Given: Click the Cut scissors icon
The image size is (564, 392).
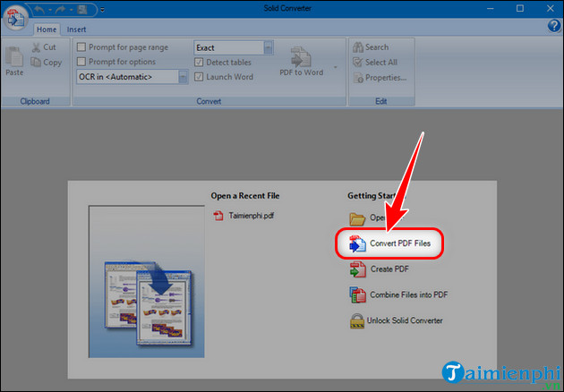Looking at the screenshot, I should [x=36, y=47].
